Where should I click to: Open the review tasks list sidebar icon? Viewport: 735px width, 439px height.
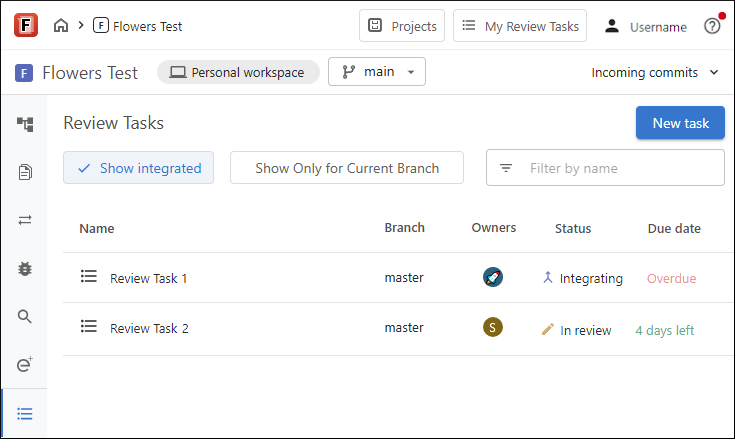tap(25, 413)
